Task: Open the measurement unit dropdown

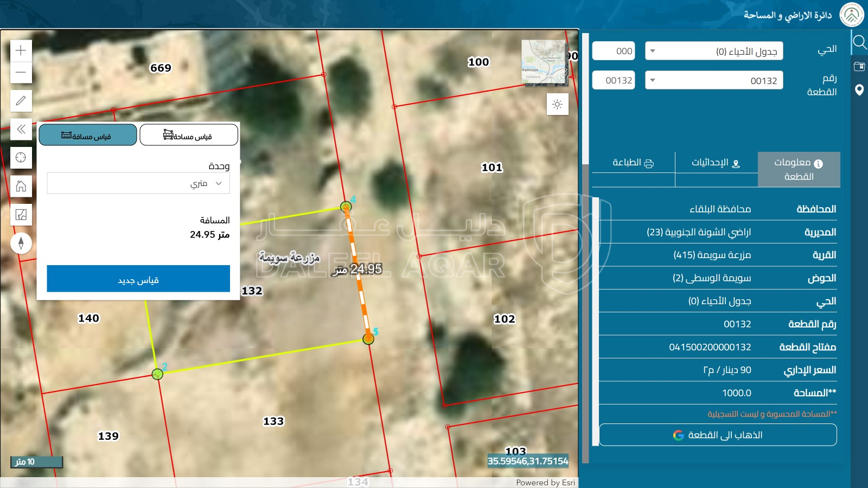Action: click(x=138, y=183)
